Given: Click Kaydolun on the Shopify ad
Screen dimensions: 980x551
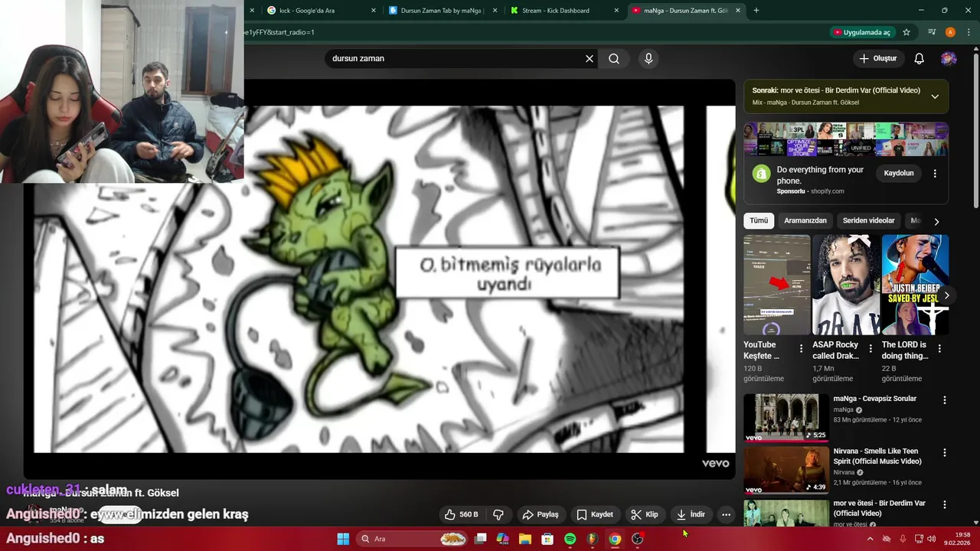Looking at the screenshot, I should (x=899, y=174).
